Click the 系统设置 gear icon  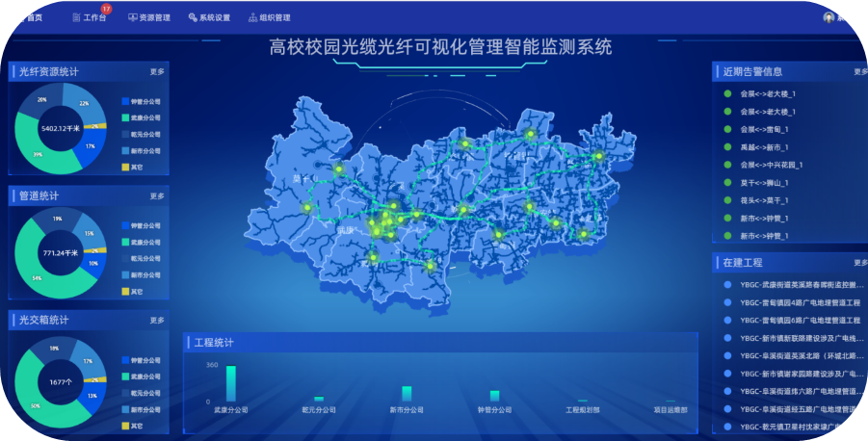point(193,17)
